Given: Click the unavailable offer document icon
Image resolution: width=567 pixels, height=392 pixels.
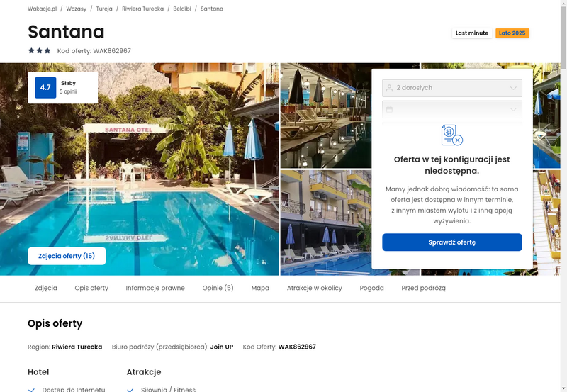Looking at the screenshot, I should (x=451, y=135).
